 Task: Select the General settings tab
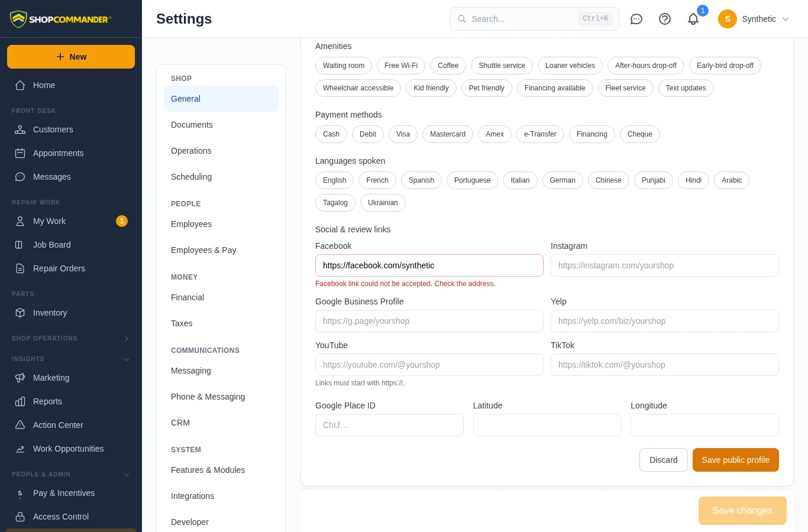pyautogui.click(x=221, y=99)
